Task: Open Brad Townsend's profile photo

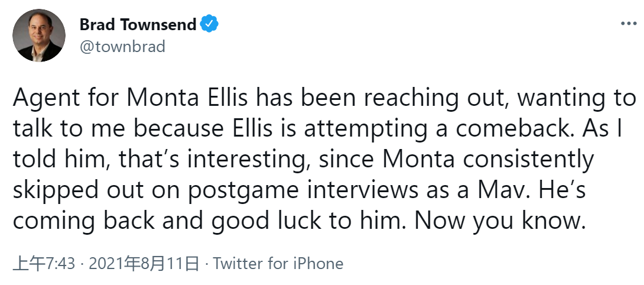Action: [39, 35]
